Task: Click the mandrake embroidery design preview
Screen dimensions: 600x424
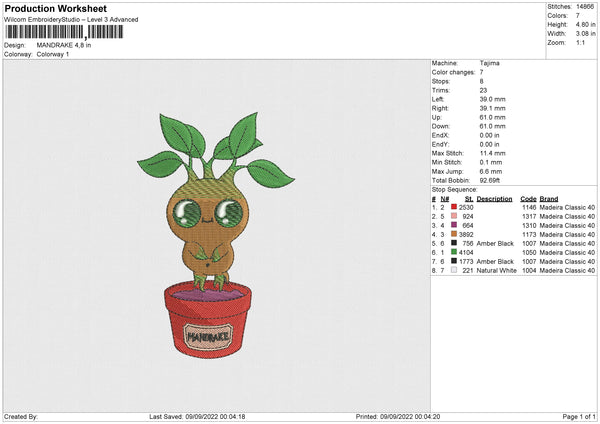Action: 216,235
